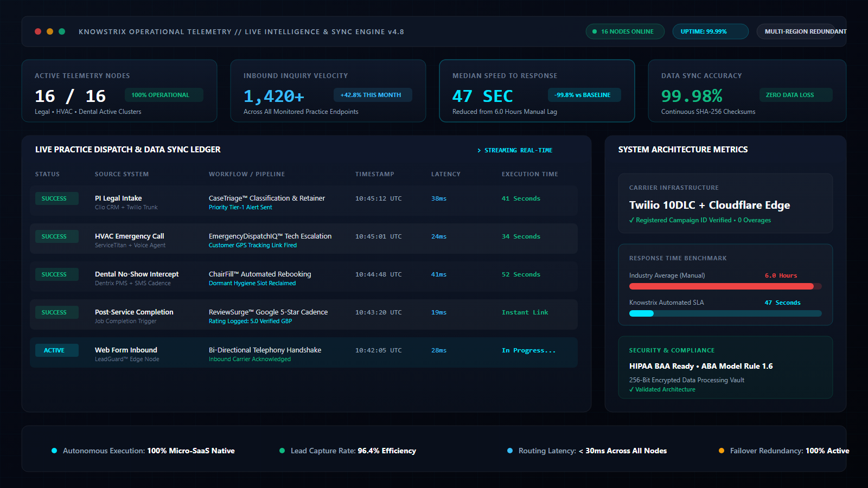The image size is (868, 488).
Task: Click the Routing Latency blue dot
Action: tap(510, 451)
